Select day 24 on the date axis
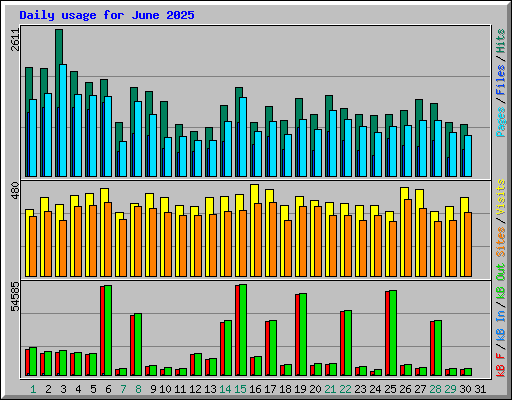Screen dimensions: 512x400 (x=375, y=389)
